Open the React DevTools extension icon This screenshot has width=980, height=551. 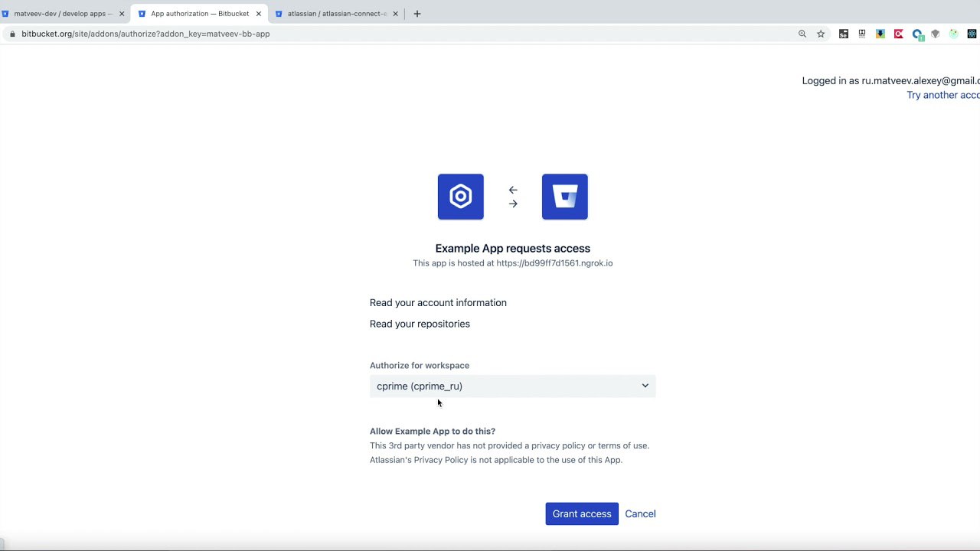pos(972,34)
